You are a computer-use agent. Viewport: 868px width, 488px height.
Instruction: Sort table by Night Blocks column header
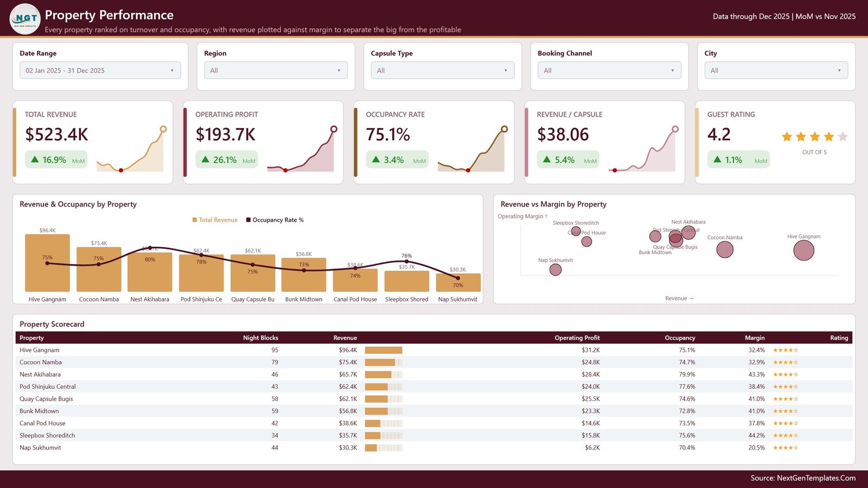point(260,338)
